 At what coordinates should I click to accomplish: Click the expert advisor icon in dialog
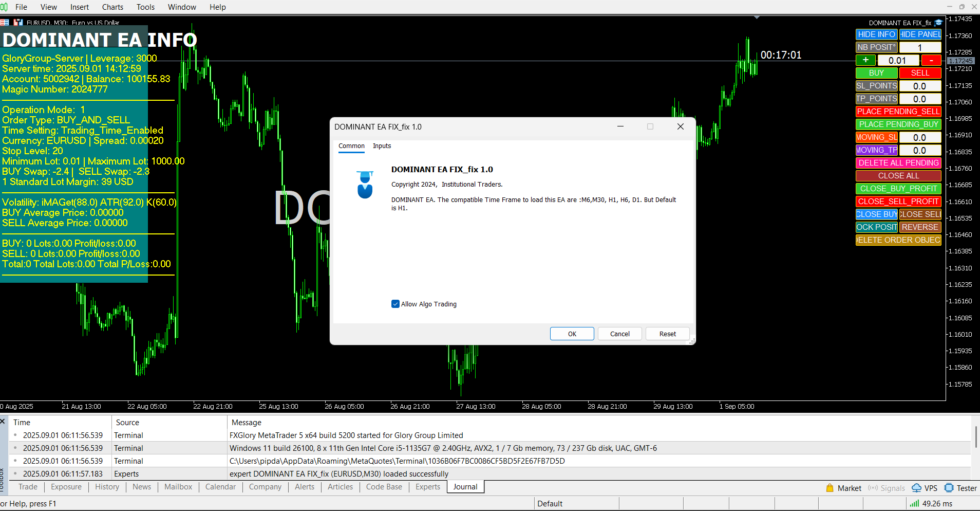click(365, 185)
